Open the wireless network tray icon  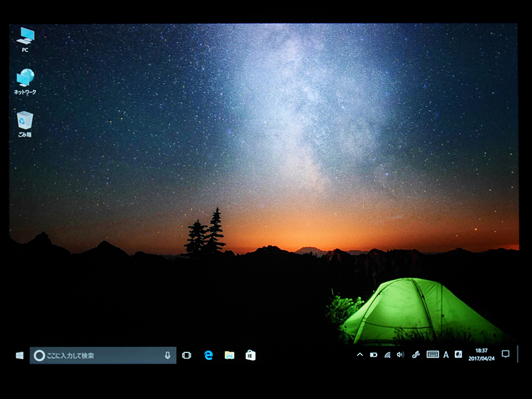pos(387,355)
